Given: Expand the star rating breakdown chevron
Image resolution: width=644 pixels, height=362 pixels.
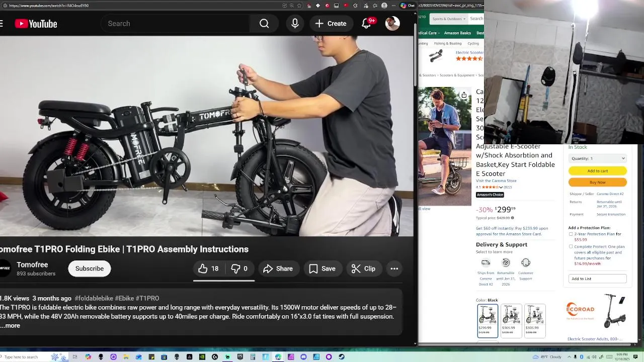Looking at the screenshot, I should click(501, 187).
